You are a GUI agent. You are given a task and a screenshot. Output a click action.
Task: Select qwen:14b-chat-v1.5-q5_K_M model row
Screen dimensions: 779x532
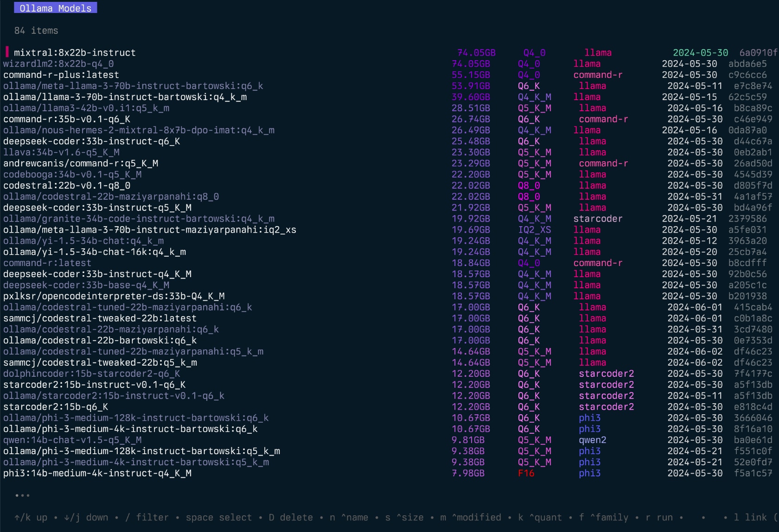72,440
